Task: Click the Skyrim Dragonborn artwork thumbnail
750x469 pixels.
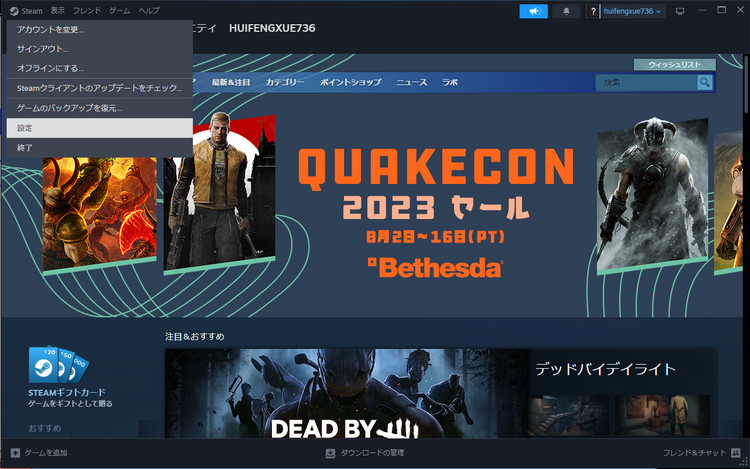Action: [652, 196]
